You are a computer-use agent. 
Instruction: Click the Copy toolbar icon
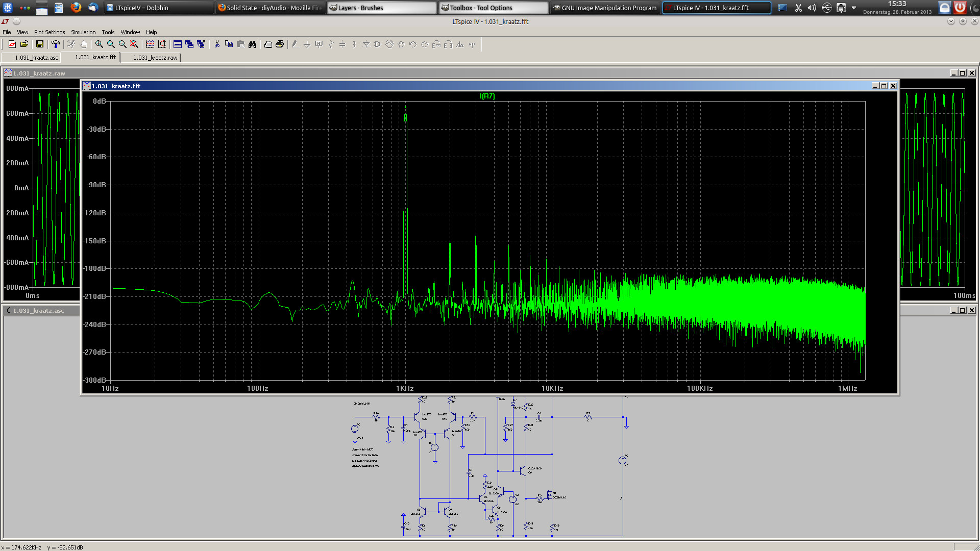click(229, 44)
